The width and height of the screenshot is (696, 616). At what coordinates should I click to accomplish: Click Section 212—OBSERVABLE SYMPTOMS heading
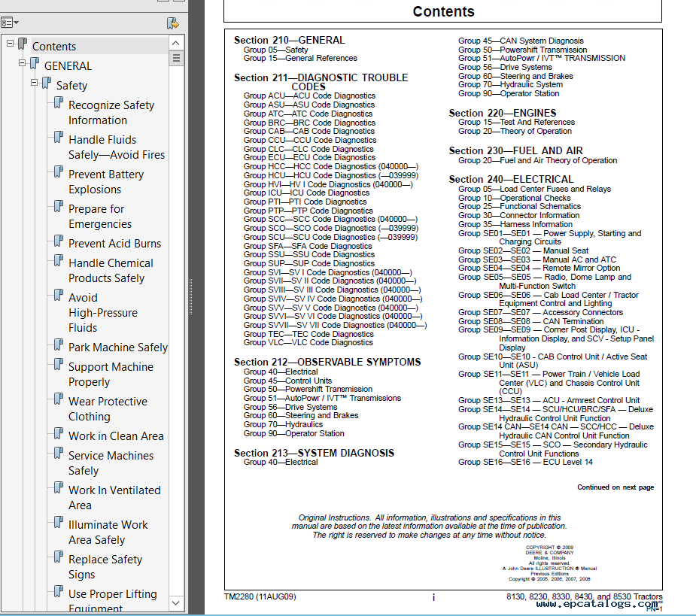pos(327,362)
